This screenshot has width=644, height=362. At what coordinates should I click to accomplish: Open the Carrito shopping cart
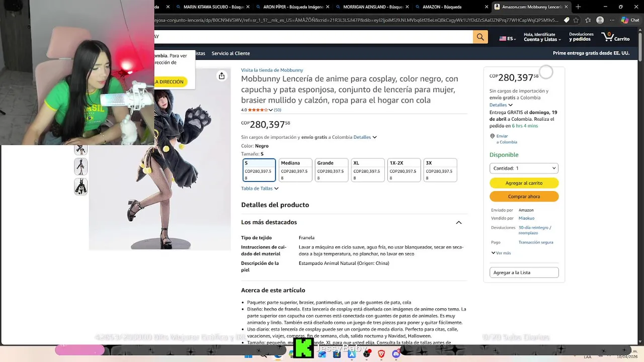[x=616, y=37]
